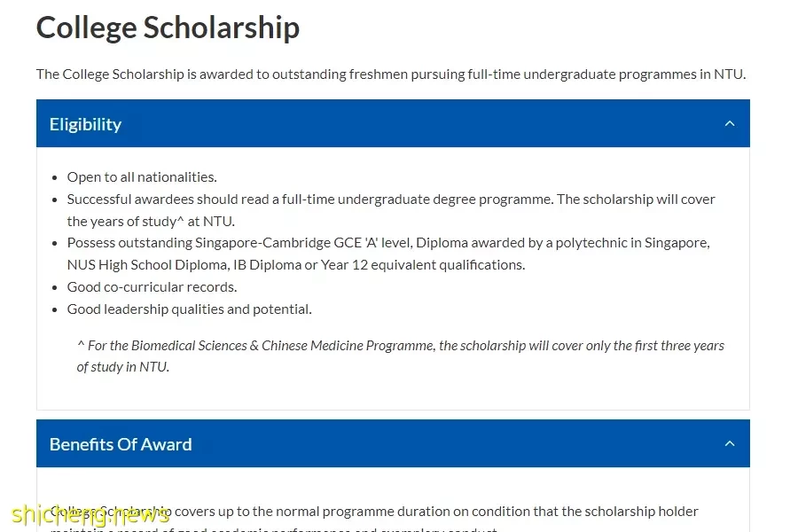
Task: Click the blue Eligibility header bar background
Action: [393, 124]
